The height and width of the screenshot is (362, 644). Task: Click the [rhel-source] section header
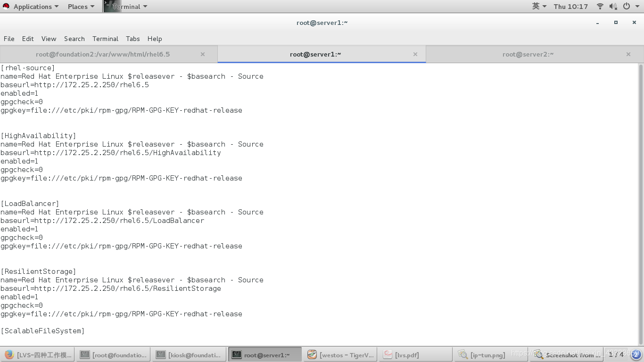pos(28,68)
